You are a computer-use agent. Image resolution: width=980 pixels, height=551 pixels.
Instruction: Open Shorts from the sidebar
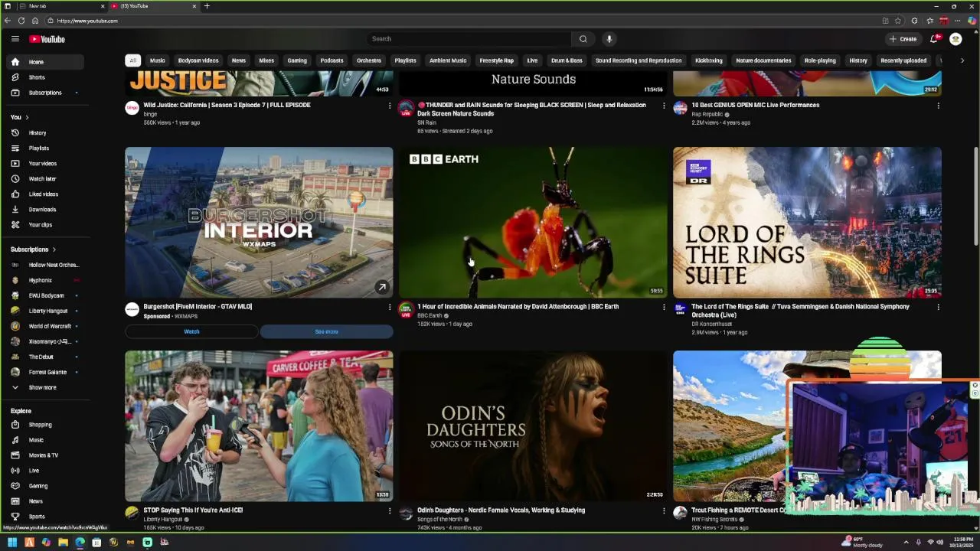46,77
